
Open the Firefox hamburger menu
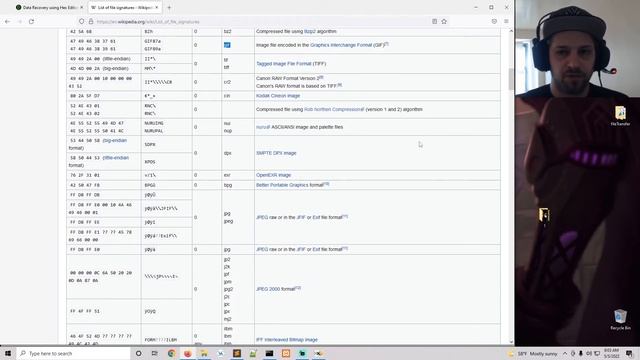[x=506, y=21]
